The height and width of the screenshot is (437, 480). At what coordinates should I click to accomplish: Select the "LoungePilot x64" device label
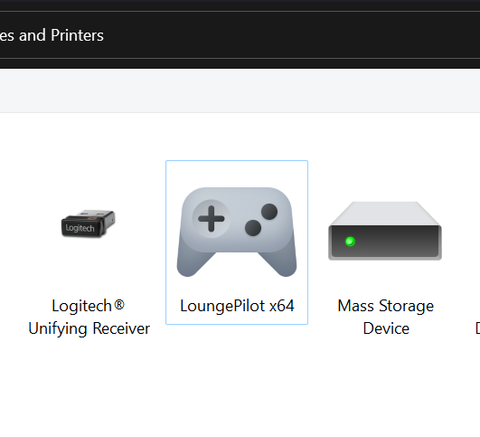click(x=237, y=306)
